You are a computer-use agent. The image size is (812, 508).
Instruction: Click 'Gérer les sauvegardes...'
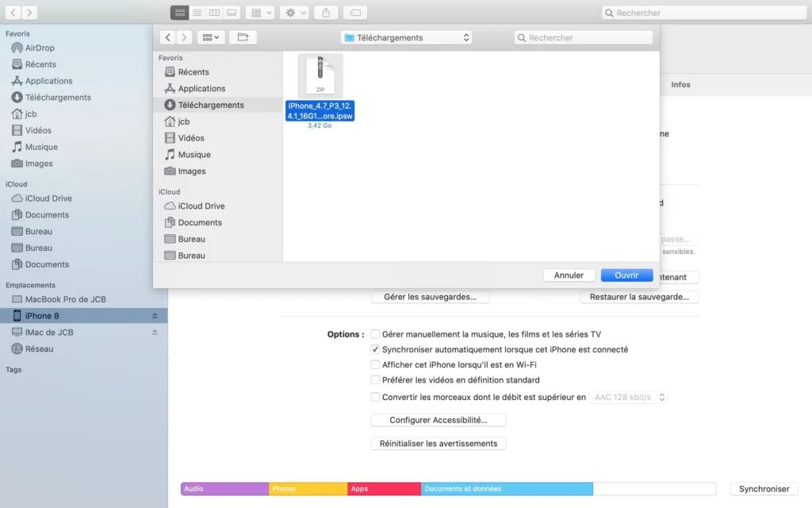431,296
